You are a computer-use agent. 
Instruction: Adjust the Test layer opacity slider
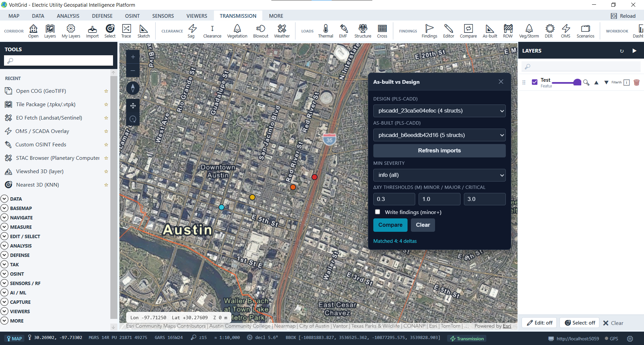click(566, 82)
